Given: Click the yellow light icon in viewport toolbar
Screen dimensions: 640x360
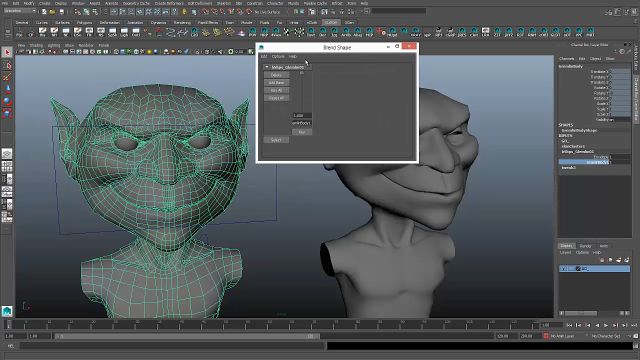Looking at the screenshot, I should coord(149,52).
